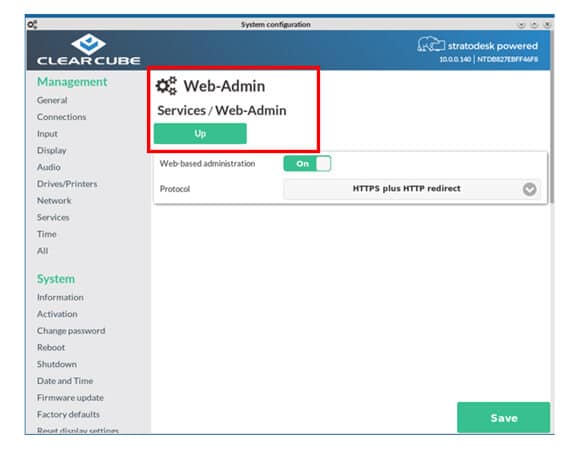Image resolution: width=585 pixels, height=460 pixels.
Task: Select Shutdown in the System list
Action: (x=57, y=364)
